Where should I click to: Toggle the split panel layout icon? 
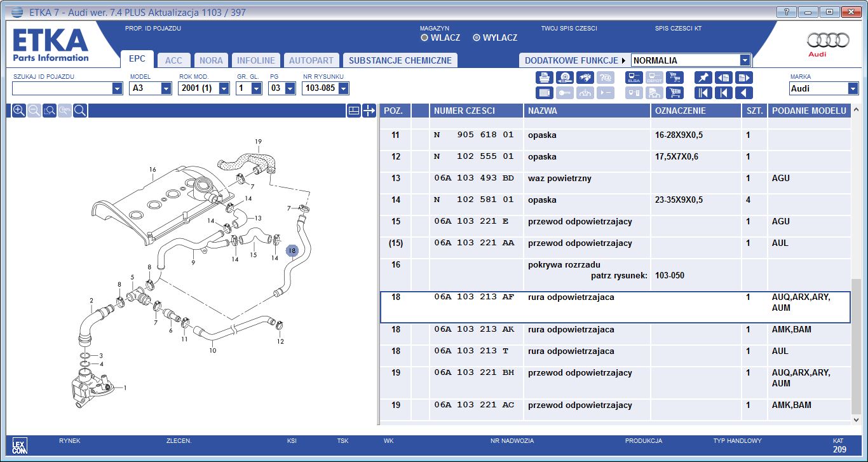[x=354, y=111]
